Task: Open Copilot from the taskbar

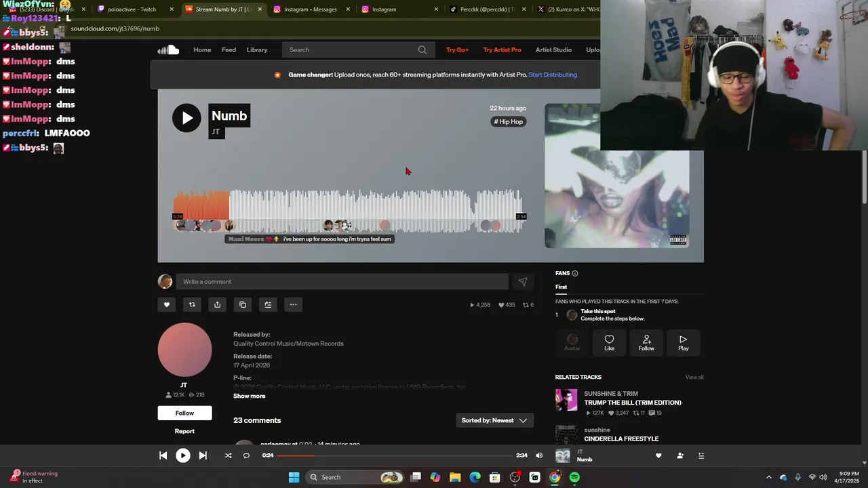Action: tap(435, 477)
